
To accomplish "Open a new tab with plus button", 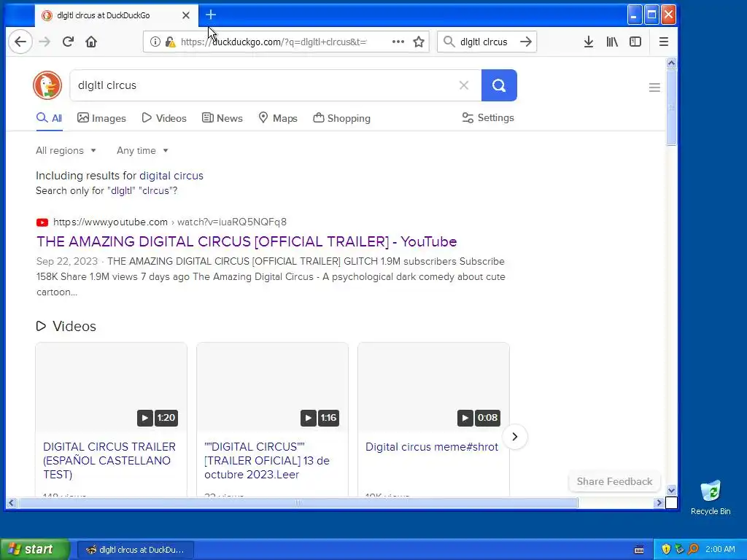I will [x=211, y=15].
